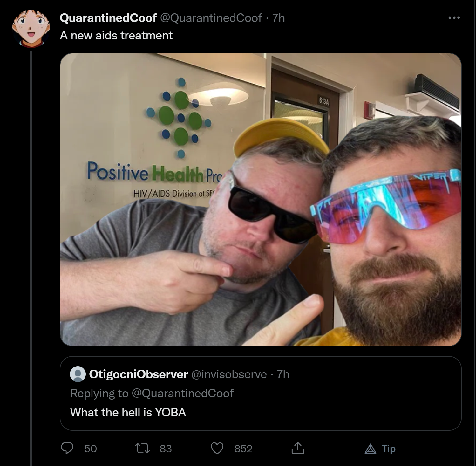This screenshot has width=476, height=466.
Task: Click the 50 replies count
Action: [91, 449]
